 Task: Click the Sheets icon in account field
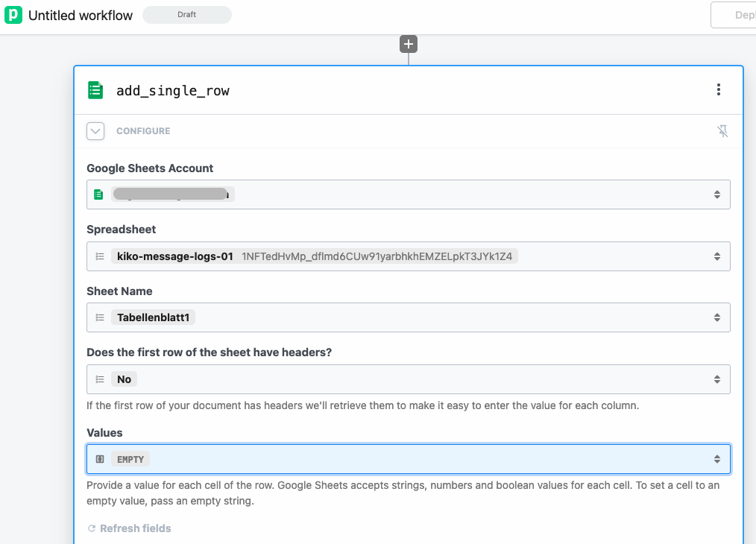tap(98, 194)
